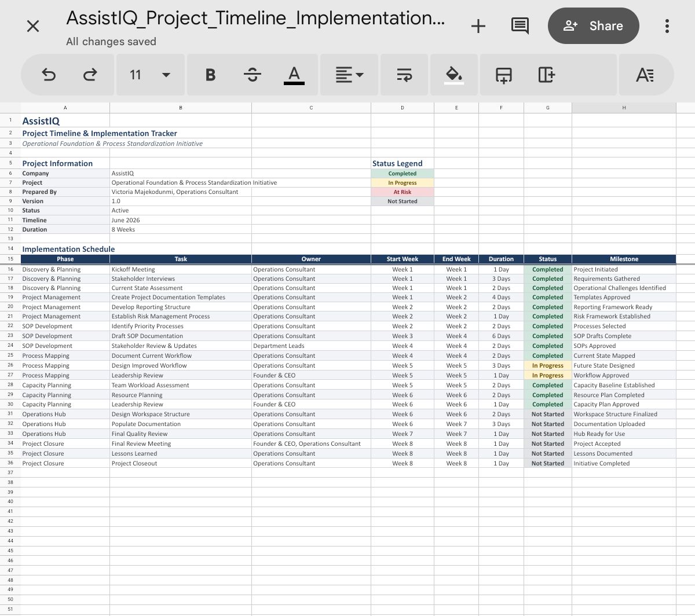Select row 16 header

10,269
